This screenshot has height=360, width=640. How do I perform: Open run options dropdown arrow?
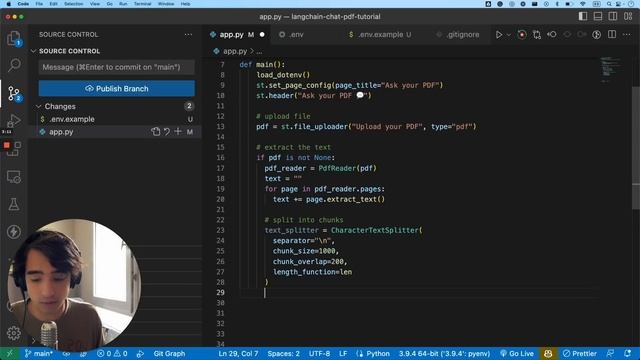coord(509,35)
